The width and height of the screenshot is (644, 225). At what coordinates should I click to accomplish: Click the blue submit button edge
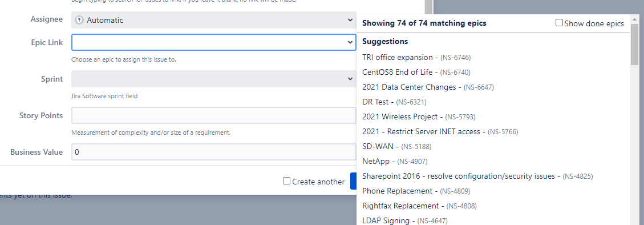[353, 181]
